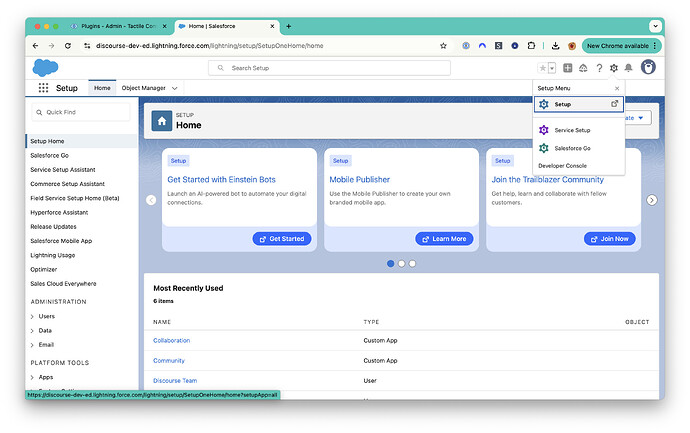Bookmark this page with star
Screen dimensions: 690x433
(443, 46)
